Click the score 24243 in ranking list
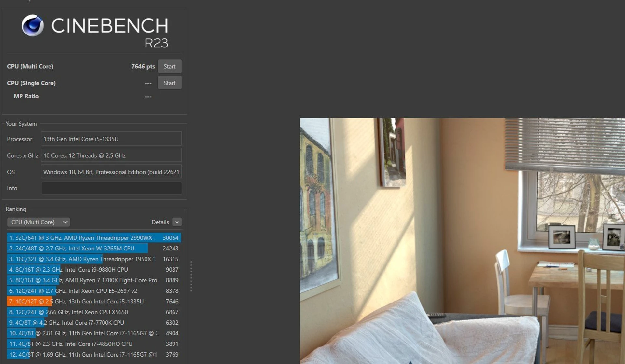Screen dimensions: 625x364 pos(171,249)
